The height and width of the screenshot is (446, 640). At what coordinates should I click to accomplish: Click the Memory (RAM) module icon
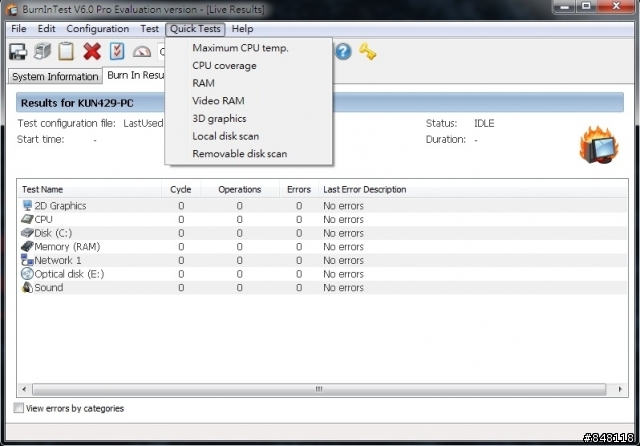(x=27, y=246)
